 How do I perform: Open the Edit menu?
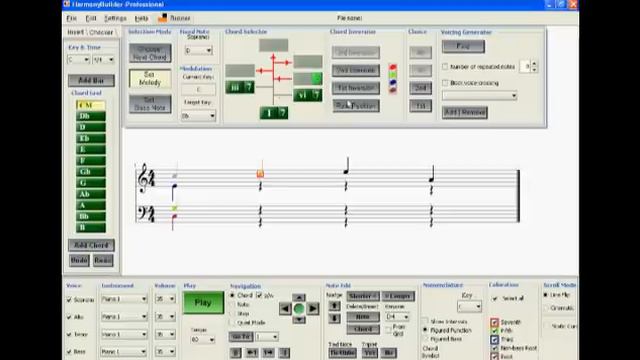coord(91,18)
